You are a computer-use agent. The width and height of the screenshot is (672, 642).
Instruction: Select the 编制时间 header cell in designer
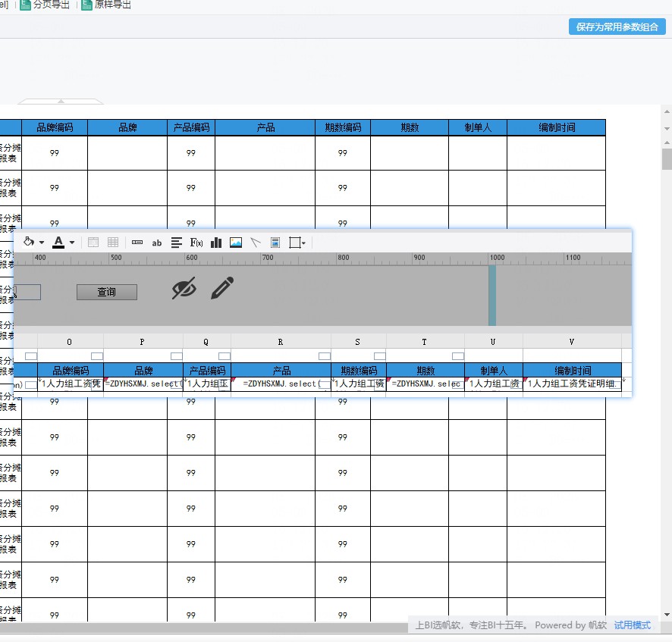tap(572, 371)
